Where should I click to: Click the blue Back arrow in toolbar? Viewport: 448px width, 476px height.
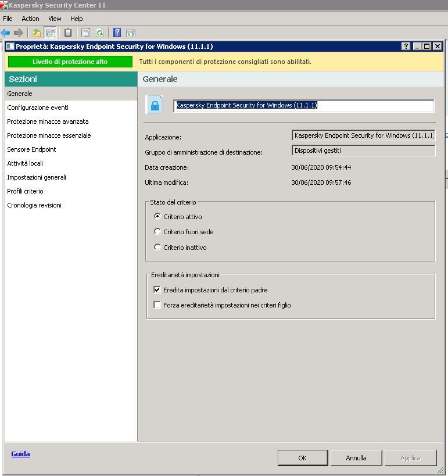5,33
